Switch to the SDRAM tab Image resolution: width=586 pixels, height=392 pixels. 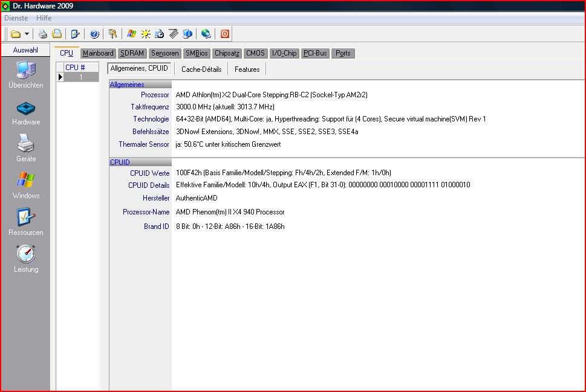(x=132, y=53)
